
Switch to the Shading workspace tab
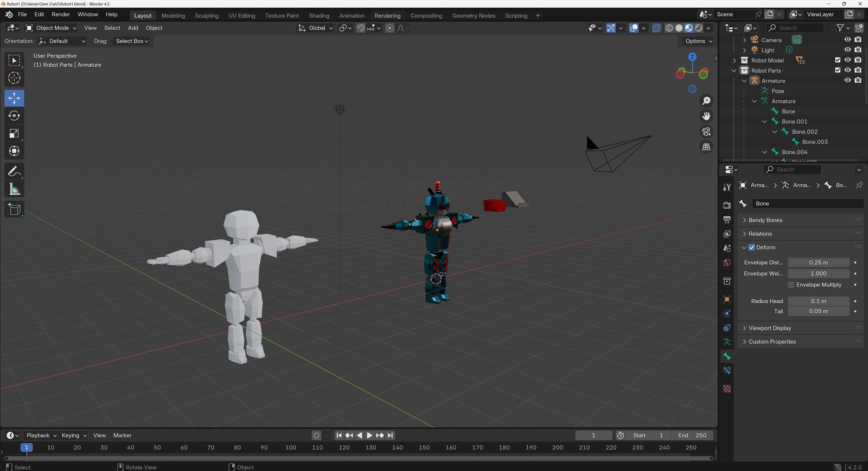319,15
